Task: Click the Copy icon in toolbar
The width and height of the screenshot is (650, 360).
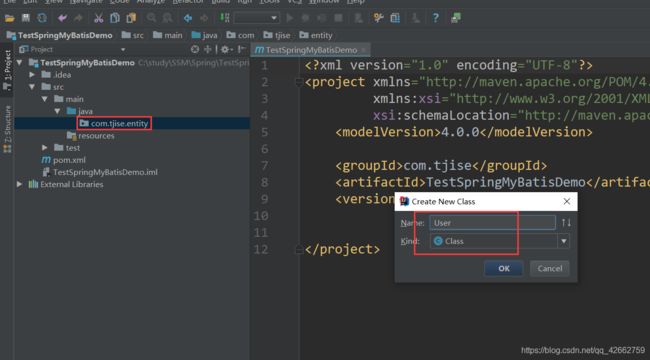Action: pos(115,18)
